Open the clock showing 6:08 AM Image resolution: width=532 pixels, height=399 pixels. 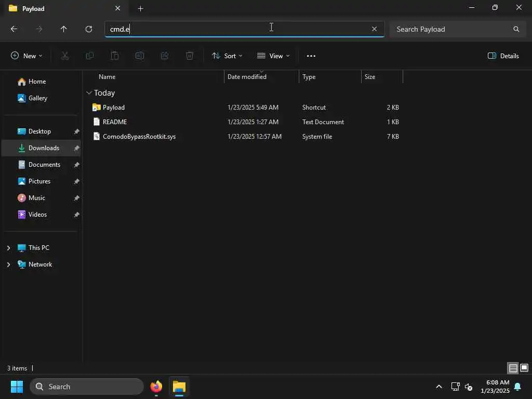(x=495, y=387)
